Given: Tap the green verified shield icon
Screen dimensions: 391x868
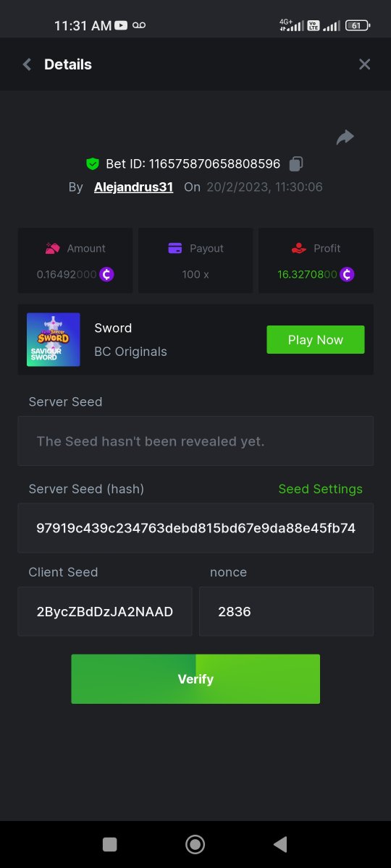Looking at the screenshot, I should click(92, 164).
